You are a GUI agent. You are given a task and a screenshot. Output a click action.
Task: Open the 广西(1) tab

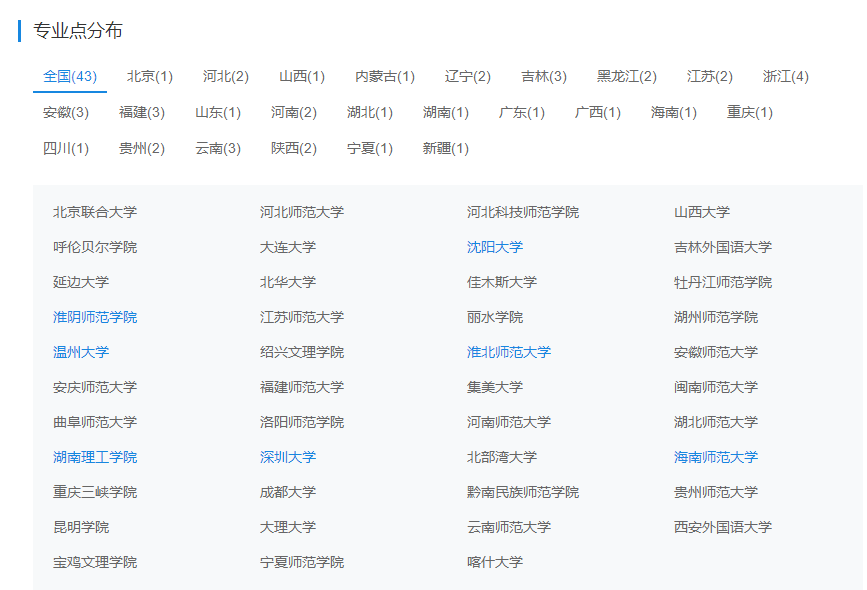(598, 112)
